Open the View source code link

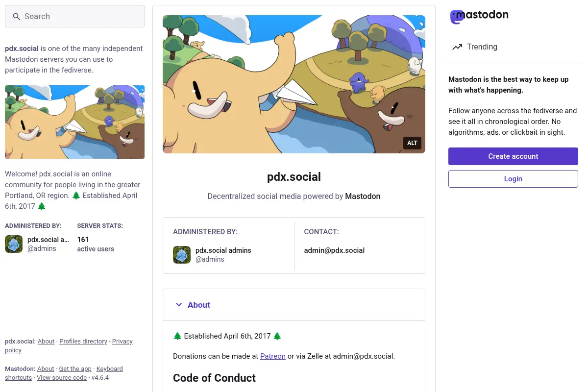(x=62, y=378)
